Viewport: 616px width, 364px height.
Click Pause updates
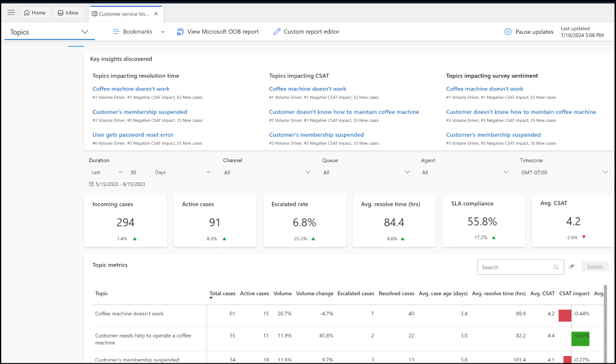[534, 32]
